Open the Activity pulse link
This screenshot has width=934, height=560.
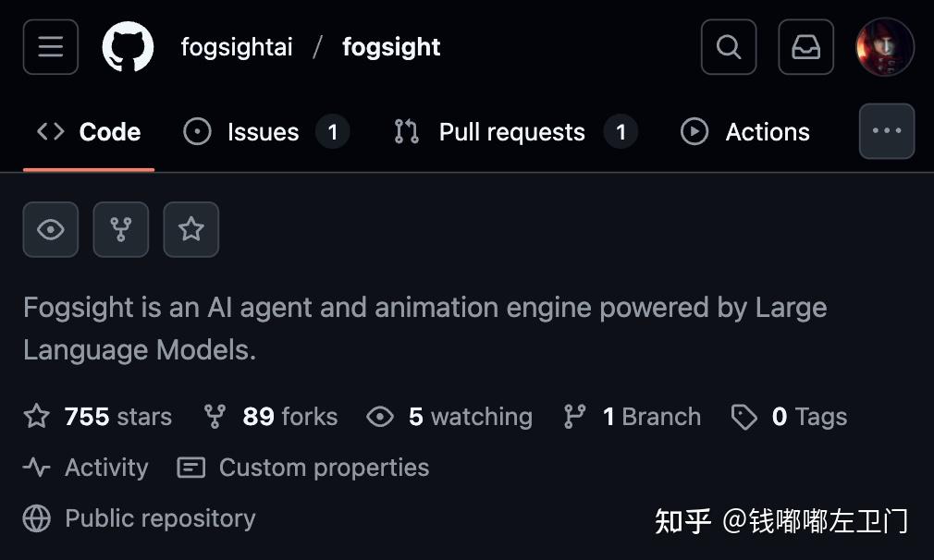(x=86, y=468)
